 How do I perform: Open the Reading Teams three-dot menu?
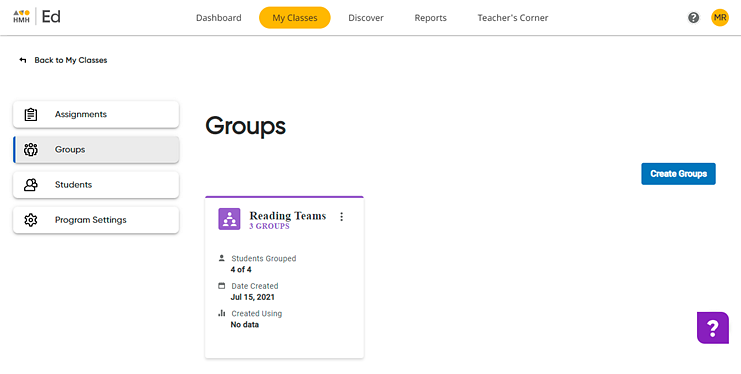point(342,217)
